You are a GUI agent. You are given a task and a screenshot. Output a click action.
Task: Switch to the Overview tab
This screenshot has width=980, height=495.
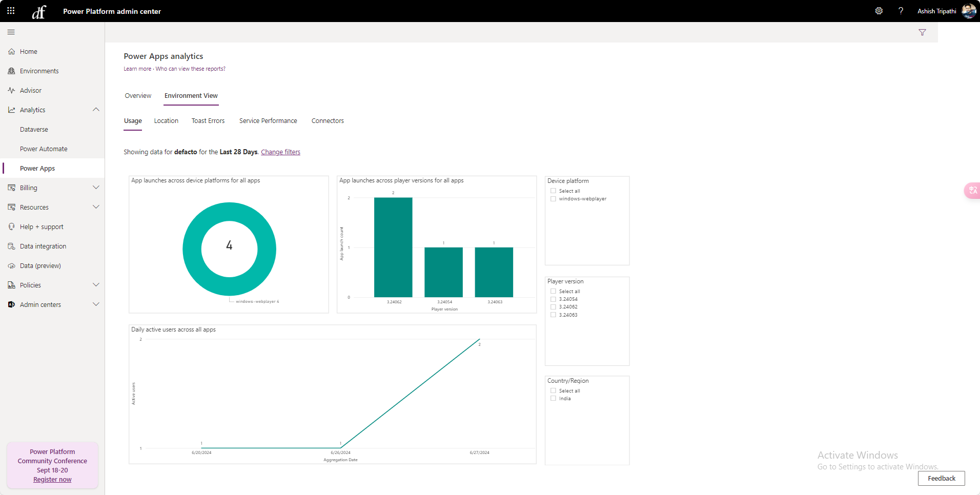pos(138,95)
